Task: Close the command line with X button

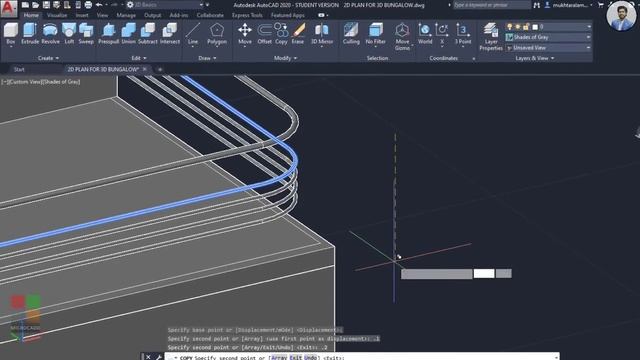Action: tap(148, 357)
